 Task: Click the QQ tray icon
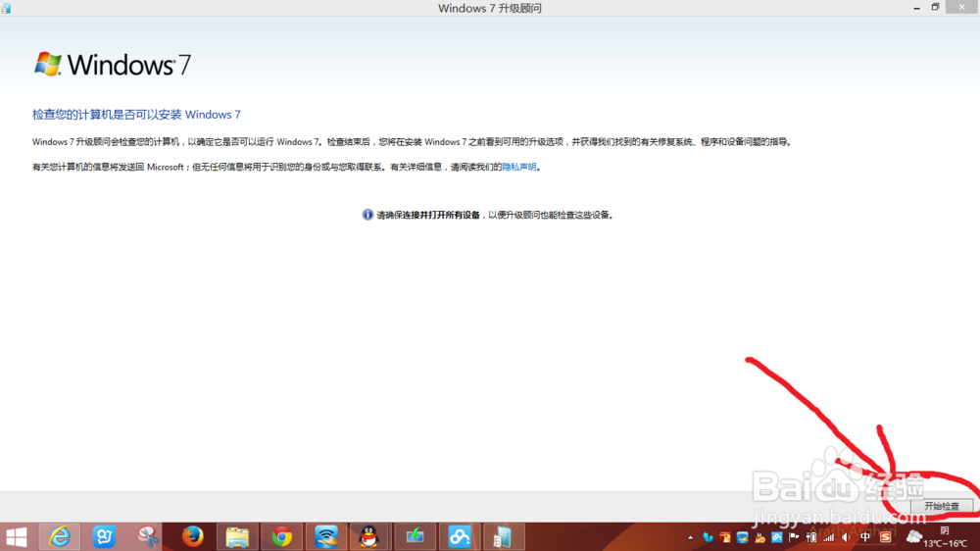760,537
